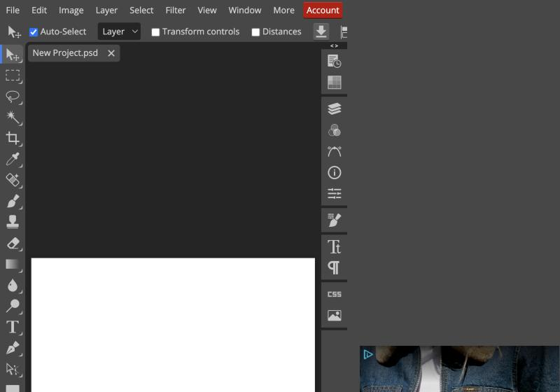
Task: Switch to New Project.psd tab
Action: [x=65, y=52]
